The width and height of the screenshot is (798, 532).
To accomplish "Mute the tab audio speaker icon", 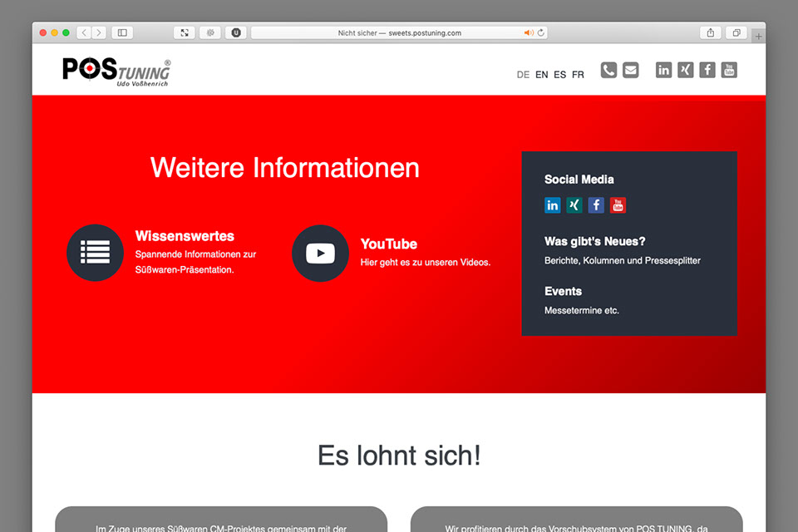I will pos(528,33).
